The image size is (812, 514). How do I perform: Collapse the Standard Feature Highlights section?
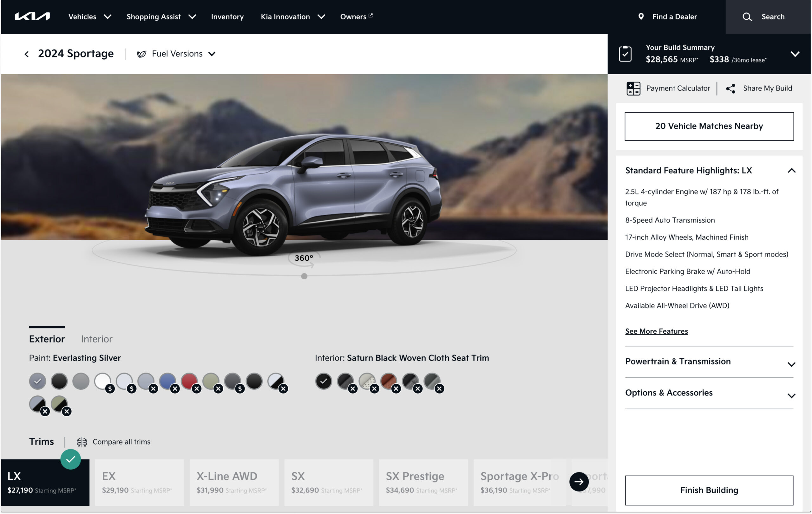pyautogui.click(x=791, y=171)
